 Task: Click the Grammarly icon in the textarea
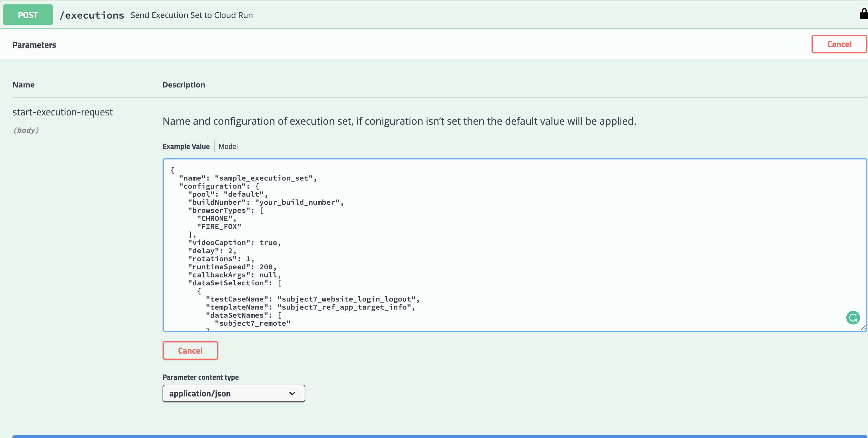(852, 317)
